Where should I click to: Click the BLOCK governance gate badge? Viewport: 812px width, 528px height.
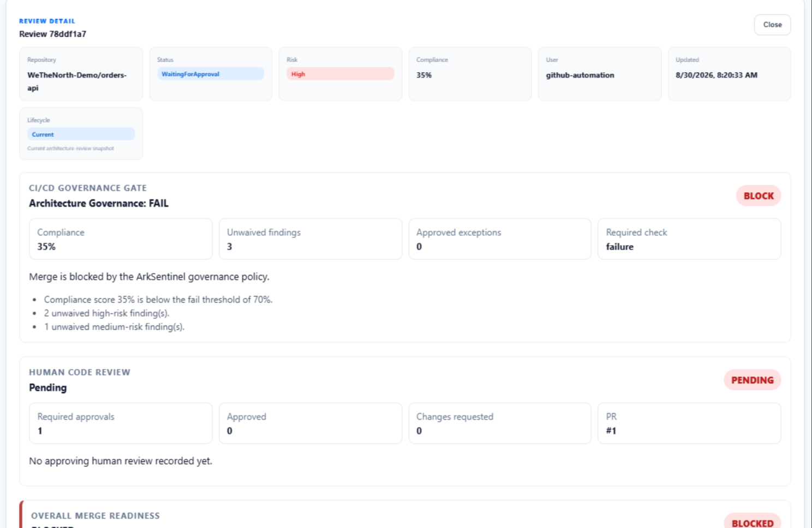pyautogui.click(x=759, y=196)
